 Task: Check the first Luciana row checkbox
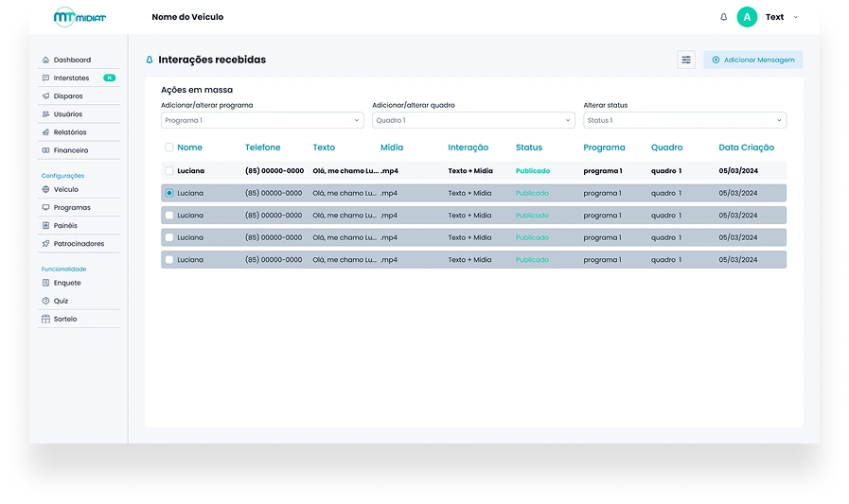(169, 171)
